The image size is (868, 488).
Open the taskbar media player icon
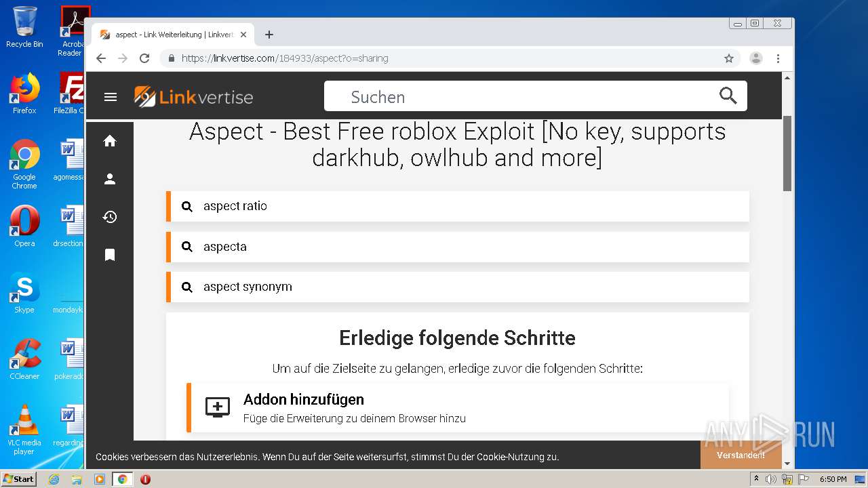pos(100,479)
